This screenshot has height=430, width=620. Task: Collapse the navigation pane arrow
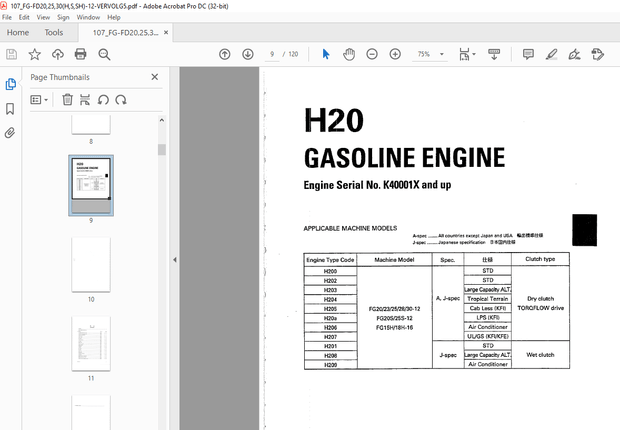click(x=175, y=260)
